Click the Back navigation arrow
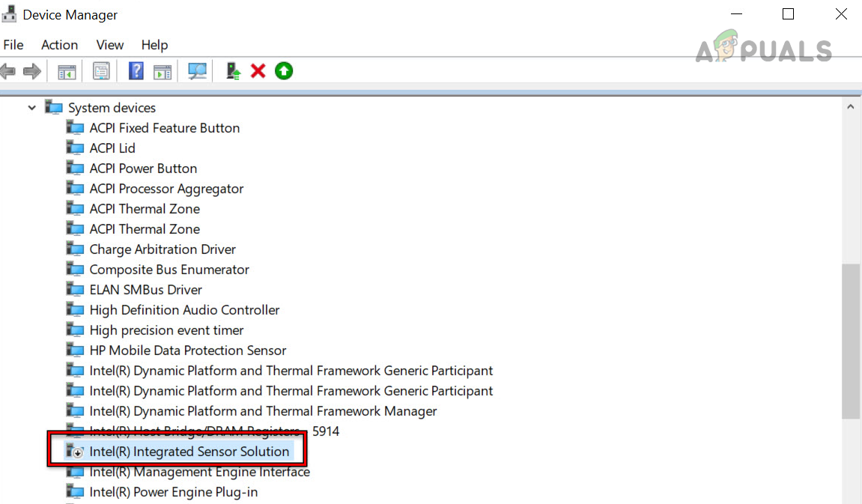This screenshot has width=862, height=504. 8,71
